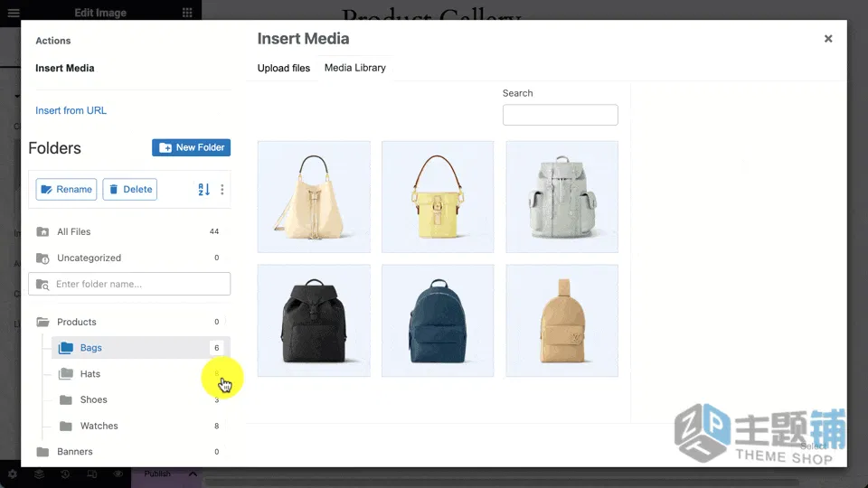Open the Elementor hamburger menu
This screenshot has height=488, width=868.
click(14, 13)
